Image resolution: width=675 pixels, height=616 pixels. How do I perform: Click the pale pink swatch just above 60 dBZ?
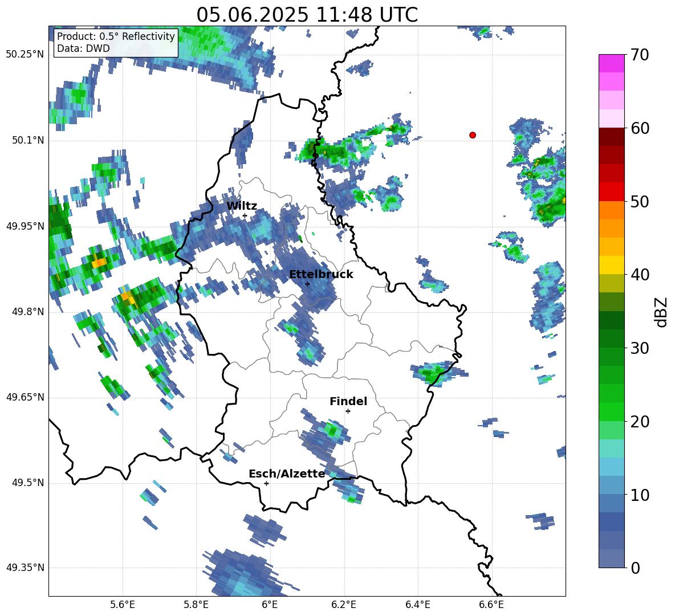(x=611, y=119)
